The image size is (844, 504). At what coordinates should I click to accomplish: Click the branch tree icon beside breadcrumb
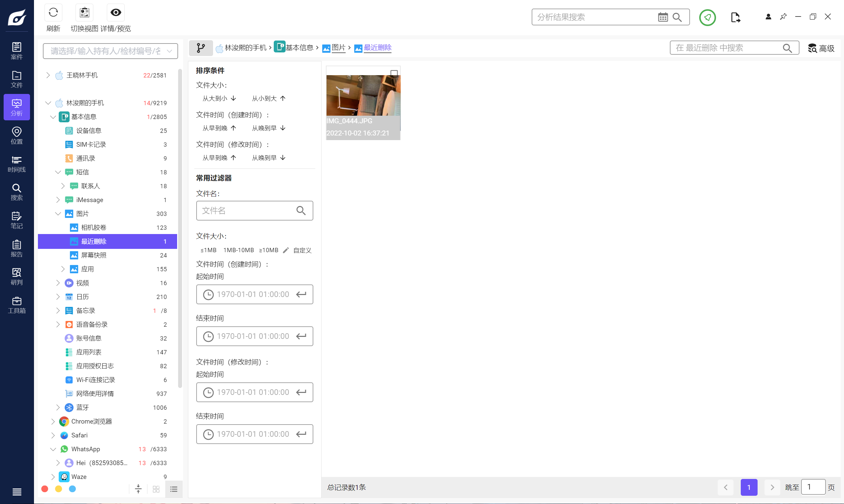click(x=201, y=48)
